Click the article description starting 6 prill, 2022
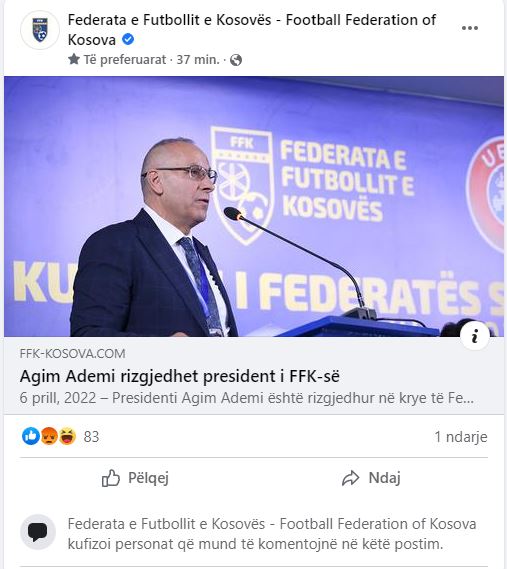 pyautogui.click(x=247, y=398)
